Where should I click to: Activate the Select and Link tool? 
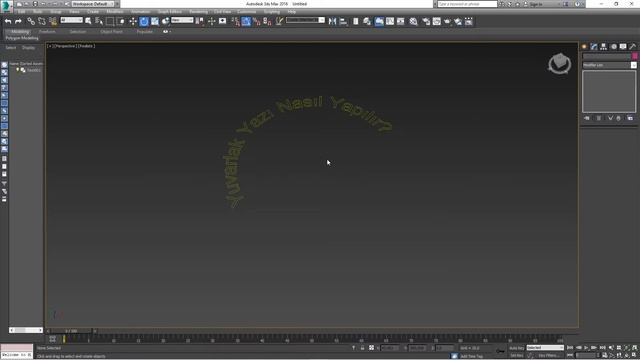pyautogui.click(x=31, y=21)
